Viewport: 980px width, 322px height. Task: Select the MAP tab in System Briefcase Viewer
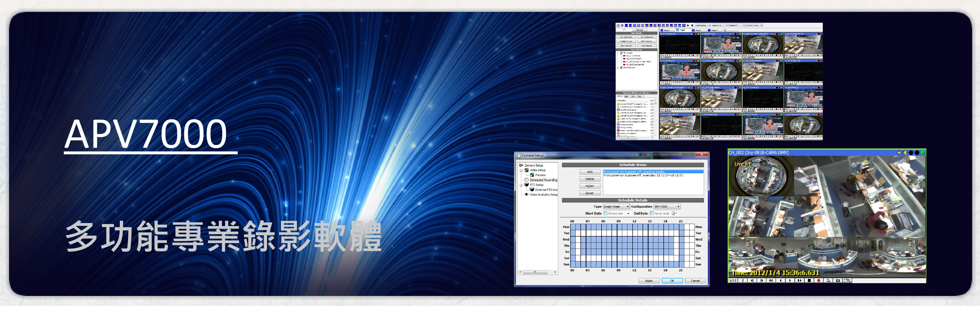pos(627,96)
